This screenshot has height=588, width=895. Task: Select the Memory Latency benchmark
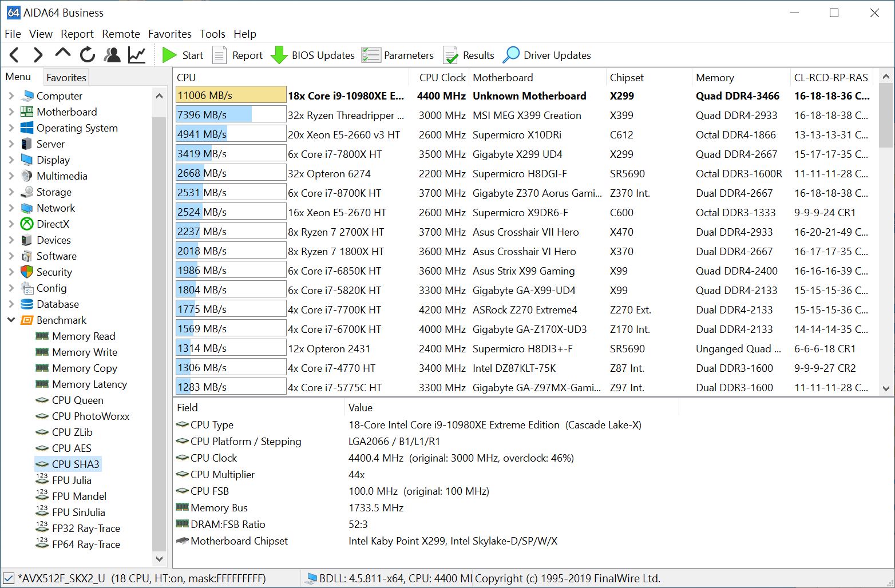click(89, 384)
